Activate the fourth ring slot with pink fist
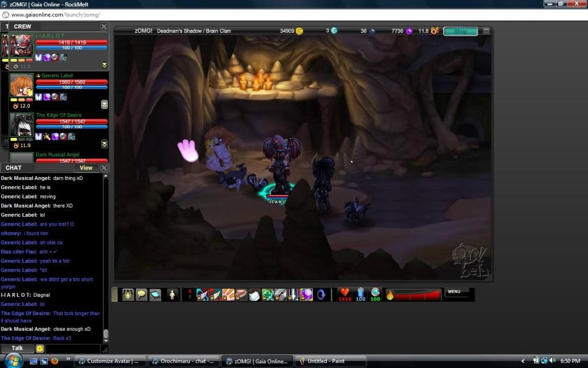Image resolution: width=588 pixels, height=368 pixels. click(x=241, y=295)
